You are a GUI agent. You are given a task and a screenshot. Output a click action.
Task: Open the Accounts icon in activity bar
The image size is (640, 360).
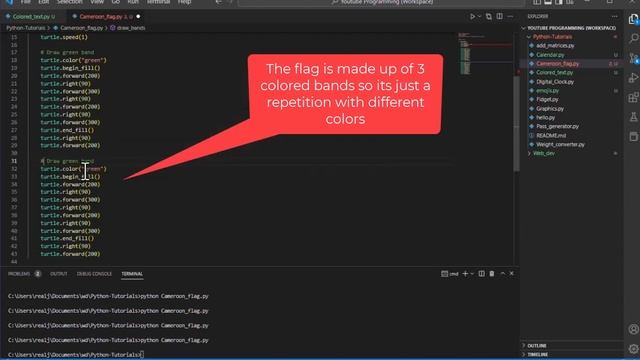point(633,329)
